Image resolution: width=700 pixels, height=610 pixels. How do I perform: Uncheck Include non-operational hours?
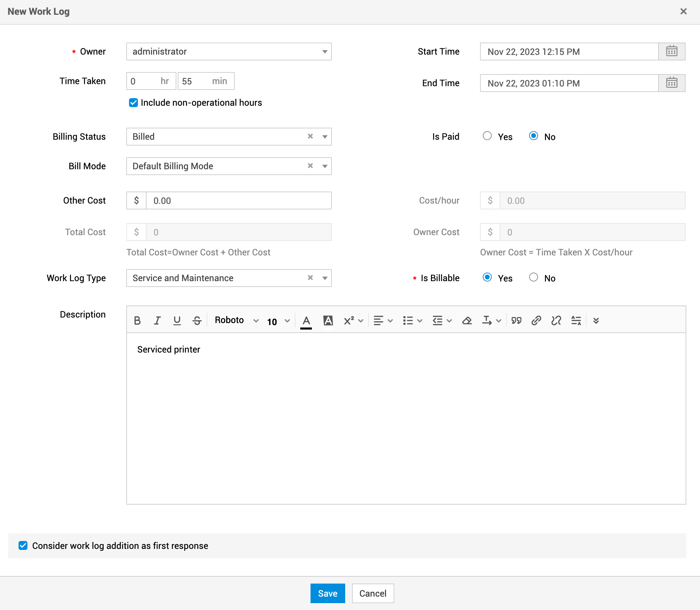[x=133, y=103]
